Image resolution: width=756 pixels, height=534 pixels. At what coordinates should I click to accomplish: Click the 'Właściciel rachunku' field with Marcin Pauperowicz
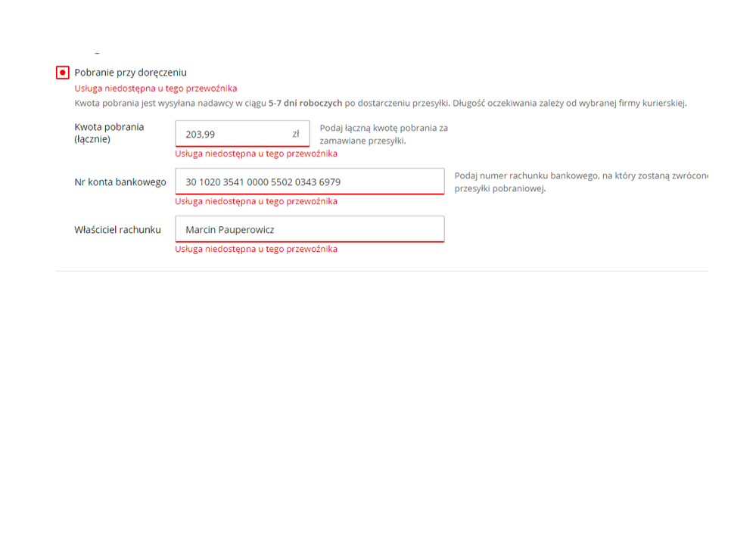[310, 229]
